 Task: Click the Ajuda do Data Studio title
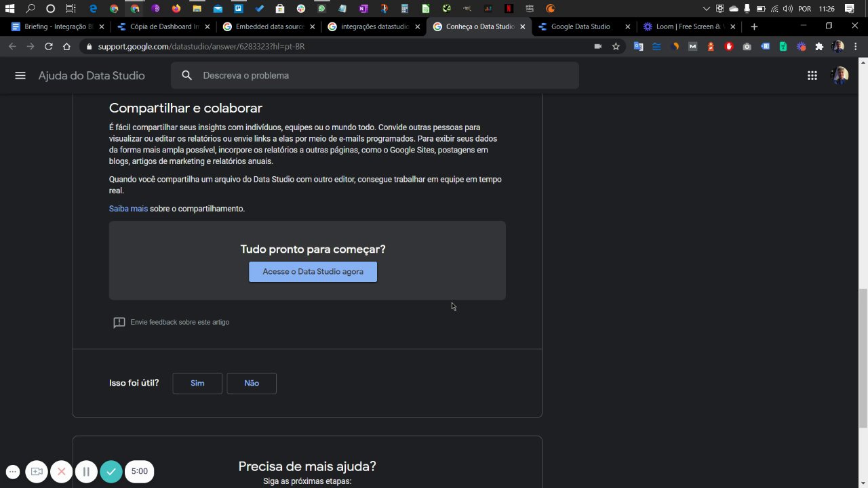pyautogui.click(x=92, y=75)
